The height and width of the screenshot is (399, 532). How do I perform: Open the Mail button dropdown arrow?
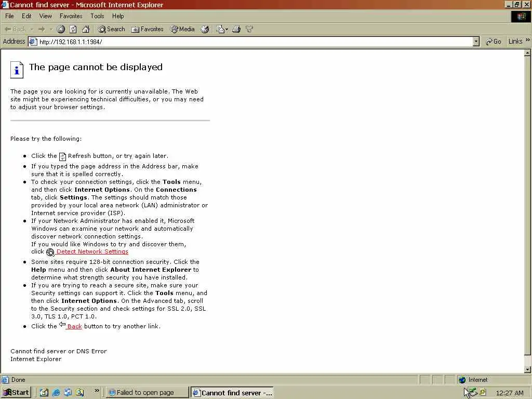227,29
